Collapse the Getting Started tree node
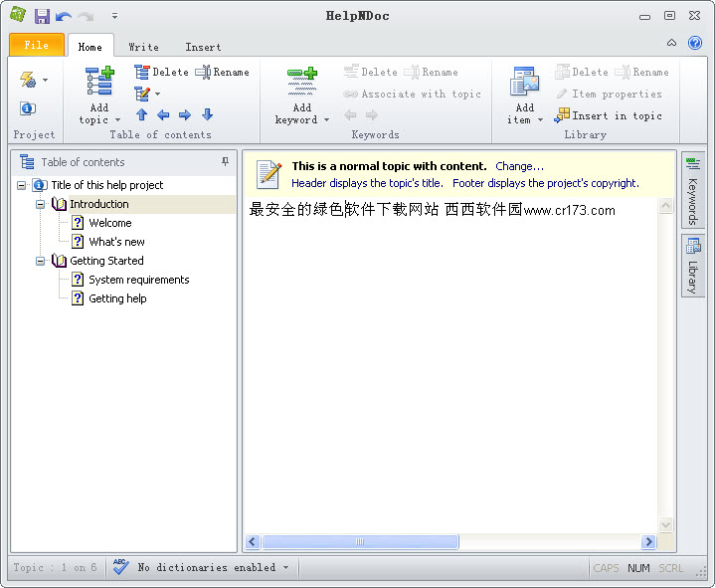Screen dimensions: 715x588 point(40,261)
